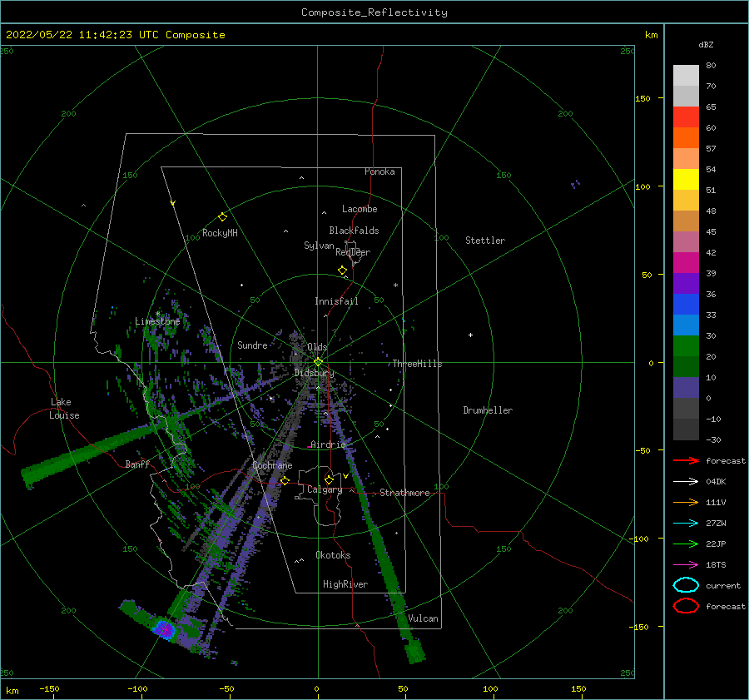
Task: Click the Vulcan label
Action: (423, 618)
